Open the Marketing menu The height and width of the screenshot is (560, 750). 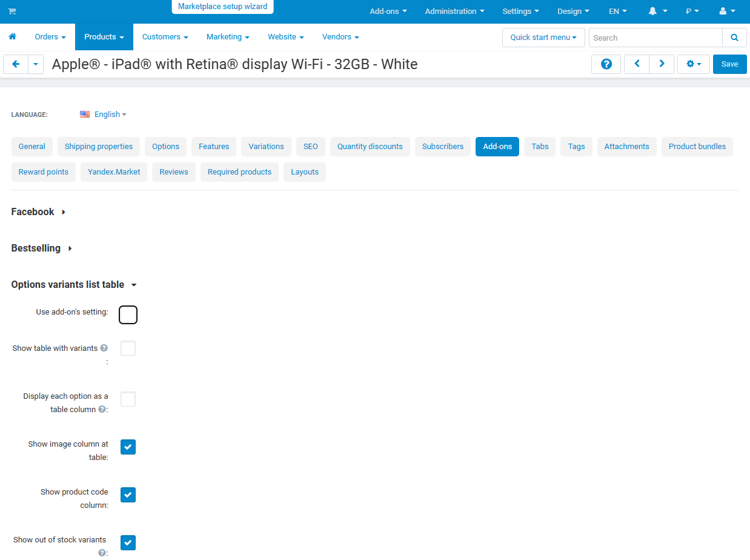pos(228,37)
